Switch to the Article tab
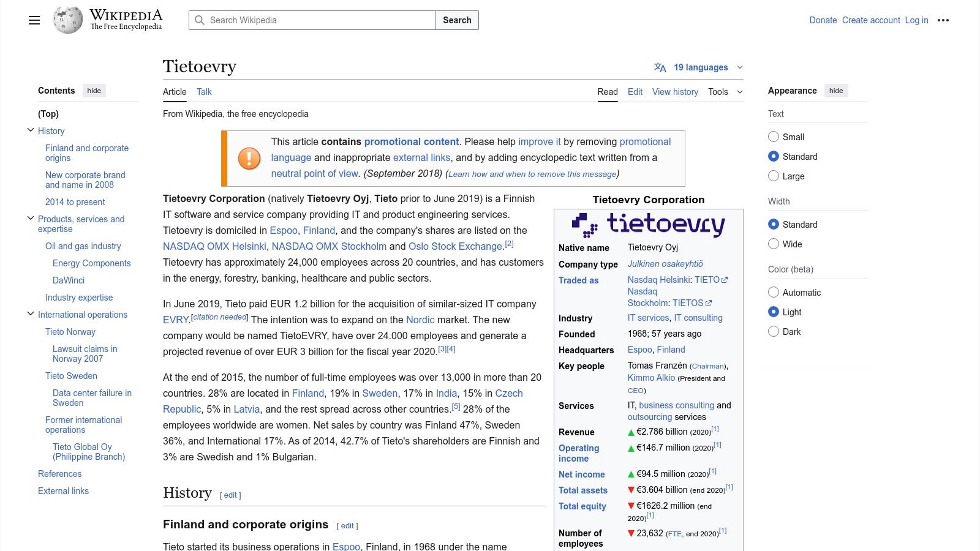This screenshot has width=980, height=551. 175,92
